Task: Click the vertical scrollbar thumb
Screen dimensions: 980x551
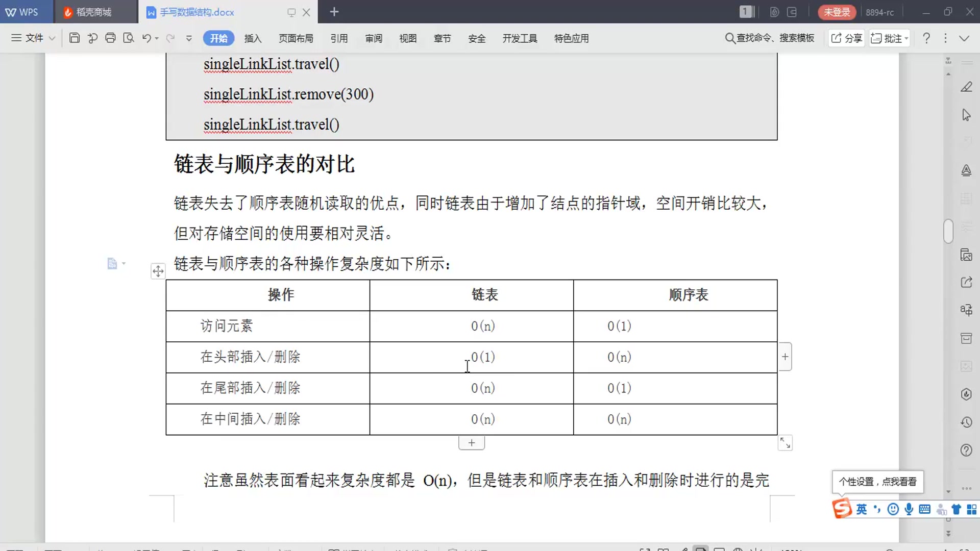Action: (949, 231)
